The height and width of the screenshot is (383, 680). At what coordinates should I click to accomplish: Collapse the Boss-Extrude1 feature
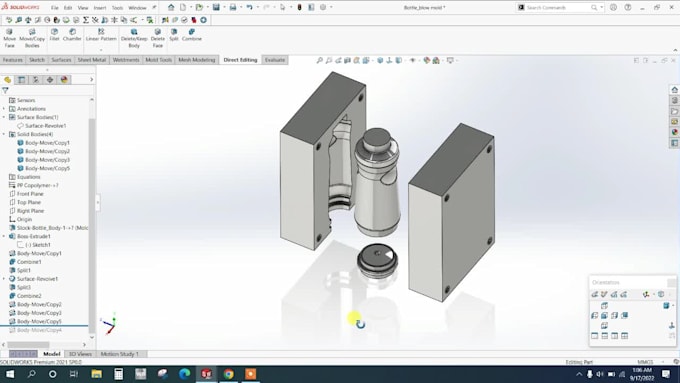[4, 236]
